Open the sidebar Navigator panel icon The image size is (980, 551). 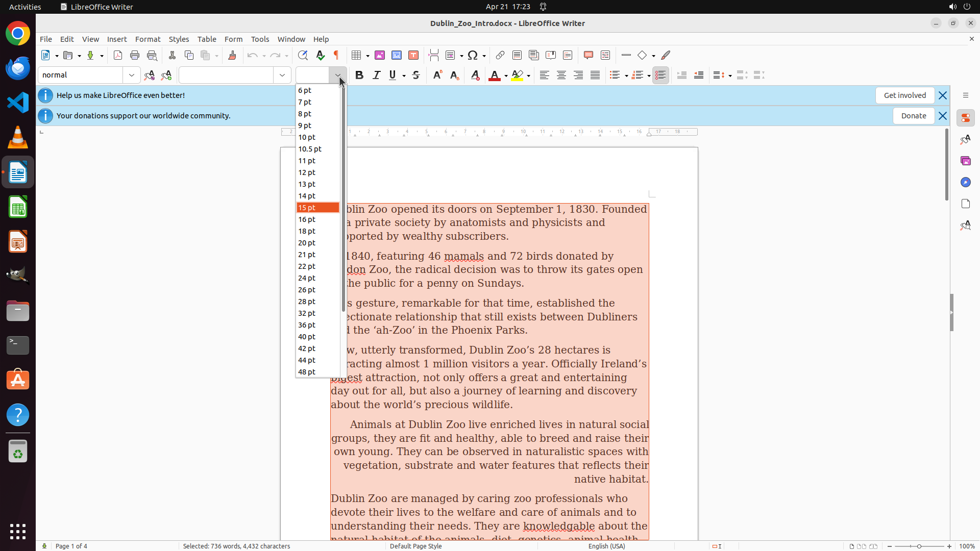pyautogui.click(x=965, y=182)
